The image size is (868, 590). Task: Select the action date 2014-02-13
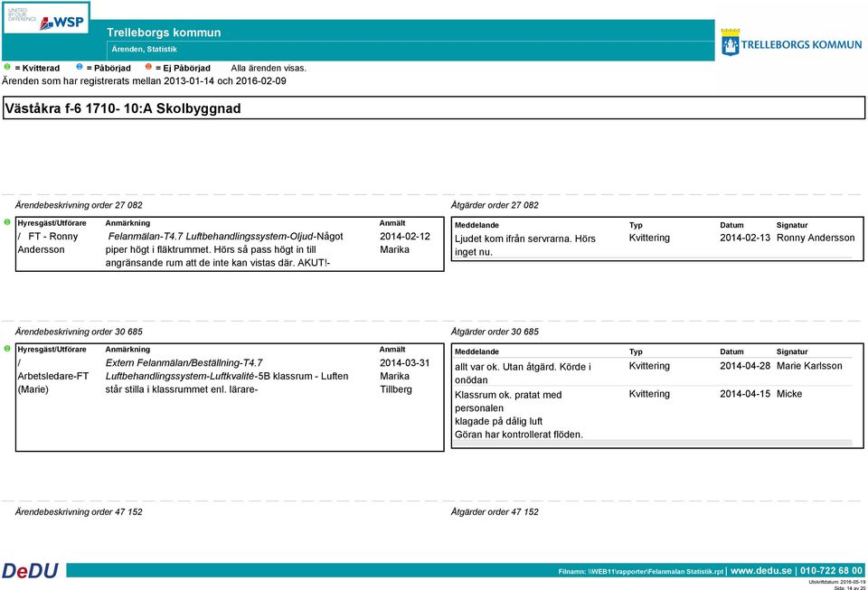[x=745, y=238]
